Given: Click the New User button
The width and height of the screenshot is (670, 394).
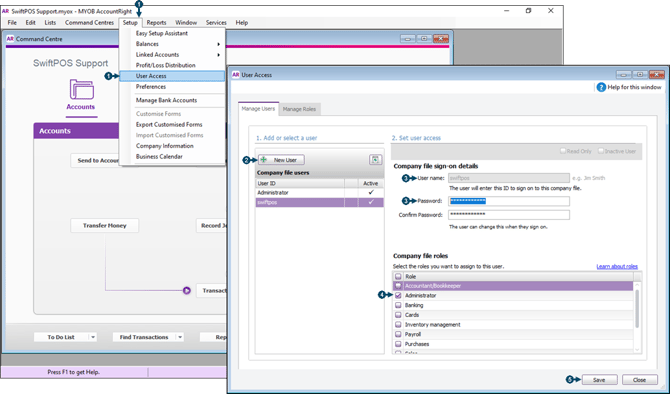Looking at the screenshot, I should coord(281,160).
